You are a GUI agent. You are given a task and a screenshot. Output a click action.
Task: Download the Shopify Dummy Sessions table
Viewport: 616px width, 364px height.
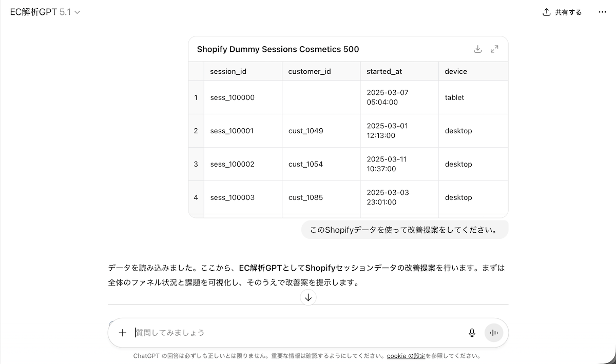[x=477, y=48]
